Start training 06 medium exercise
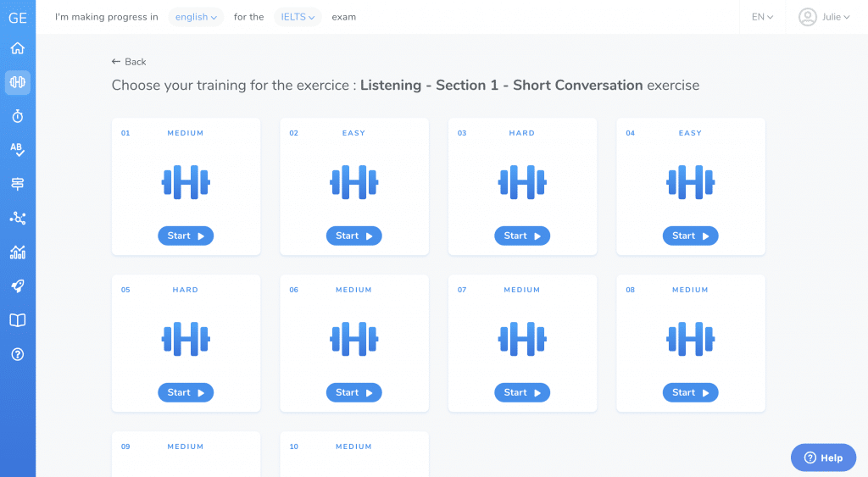Viewport: 868px width, 477px height. pyautogui.click(x=354, y=392)
